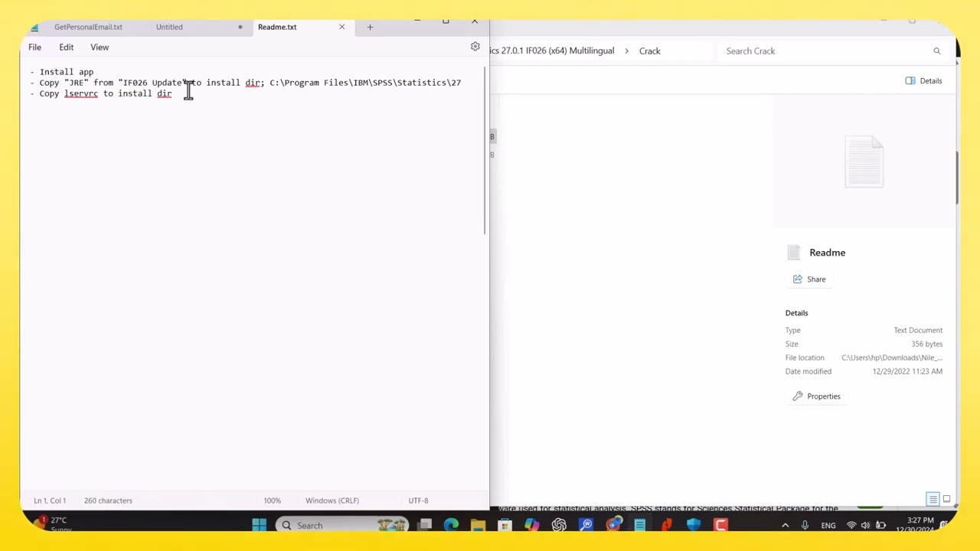
Task: Open the File menu in Notepad
Action: tap(34, 47)
